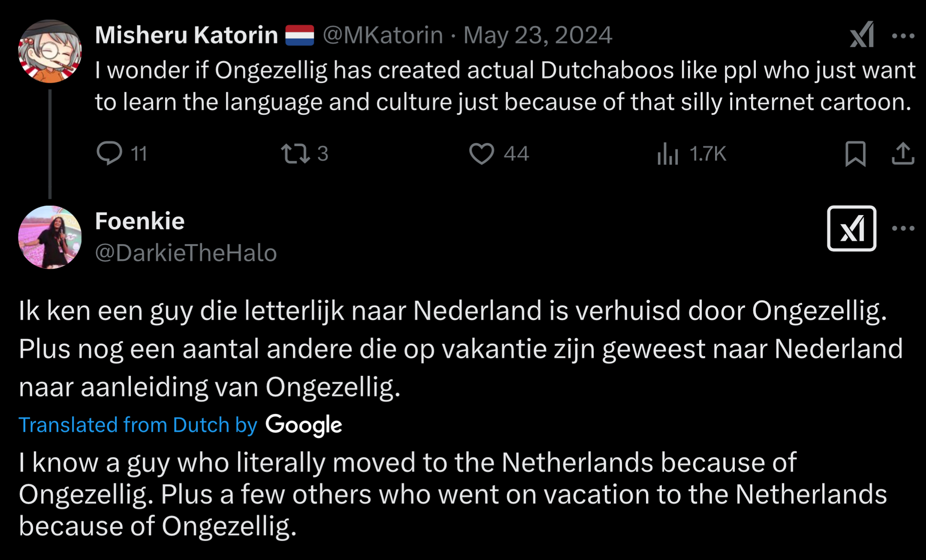This screenshot has height=560, width=926.
Task: Open Misheru Katorin's profile picture
Action: click(50, 51)
